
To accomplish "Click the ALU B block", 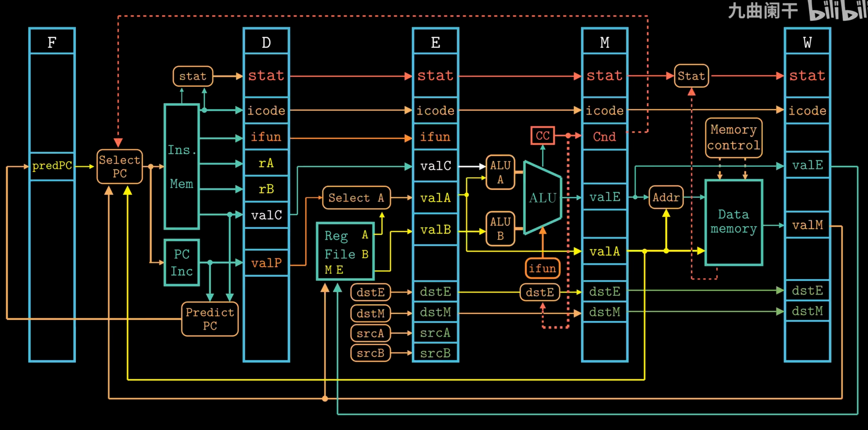I will point(500,229).
